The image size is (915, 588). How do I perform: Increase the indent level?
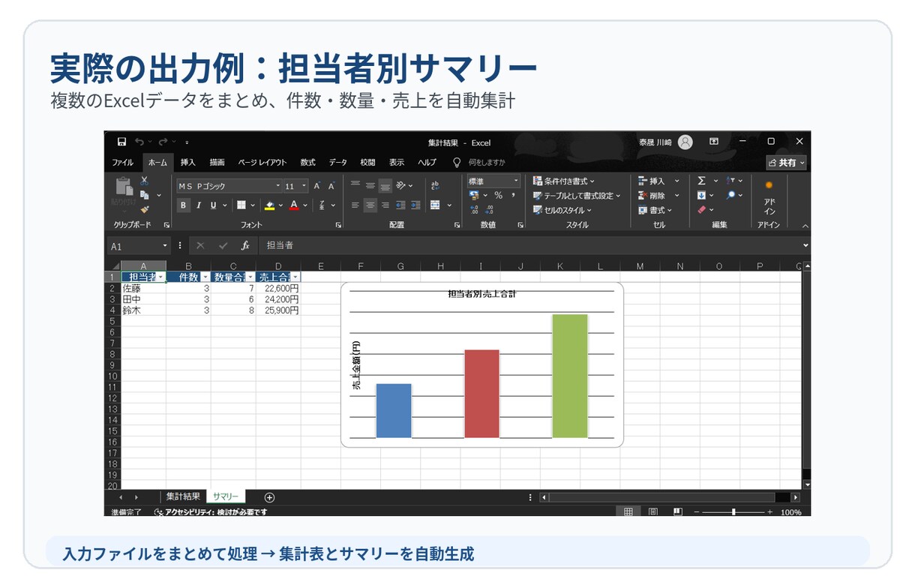click(415, 205)
